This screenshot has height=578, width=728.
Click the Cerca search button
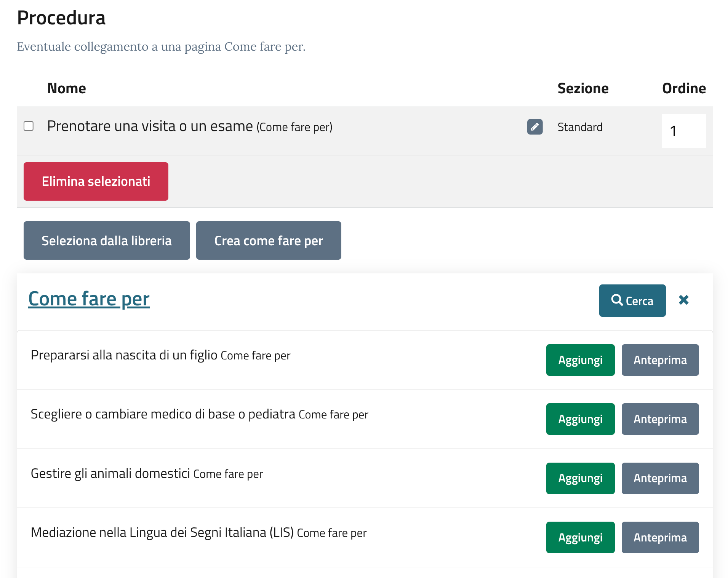(x=632, y=300)
